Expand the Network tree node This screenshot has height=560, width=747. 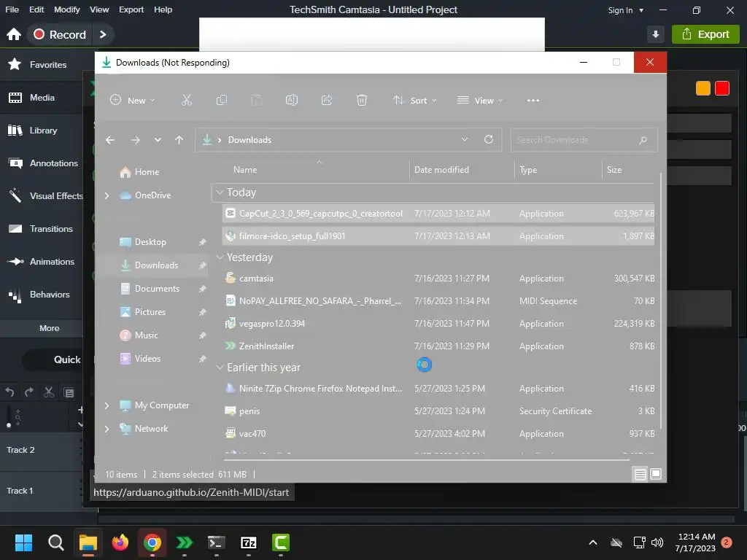pos(107,429)
